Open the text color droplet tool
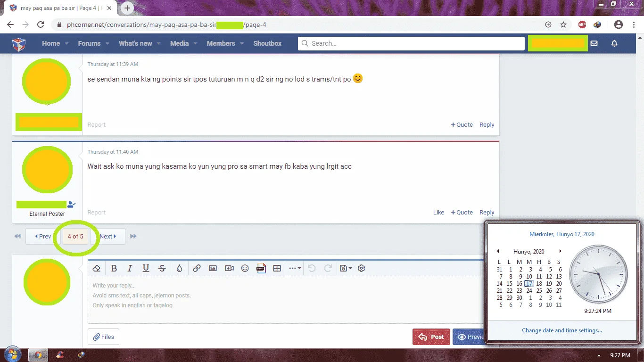 (179, 268)
